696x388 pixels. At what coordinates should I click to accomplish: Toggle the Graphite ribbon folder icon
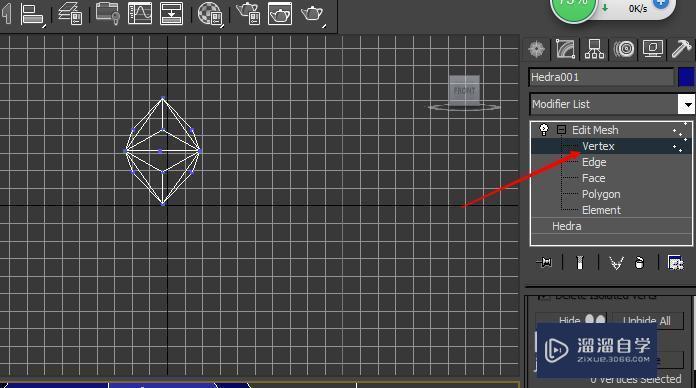pos(108,13)
